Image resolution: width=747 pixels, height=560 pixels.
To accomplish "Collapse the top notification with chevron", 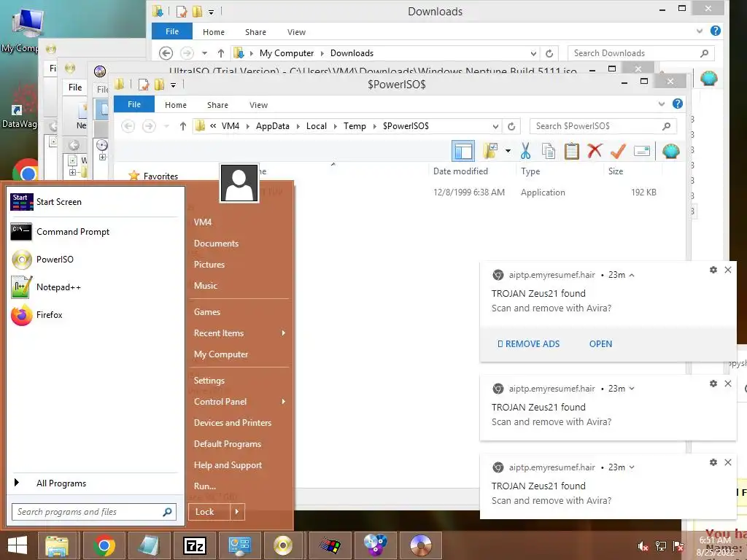I will tap(632, 275).
